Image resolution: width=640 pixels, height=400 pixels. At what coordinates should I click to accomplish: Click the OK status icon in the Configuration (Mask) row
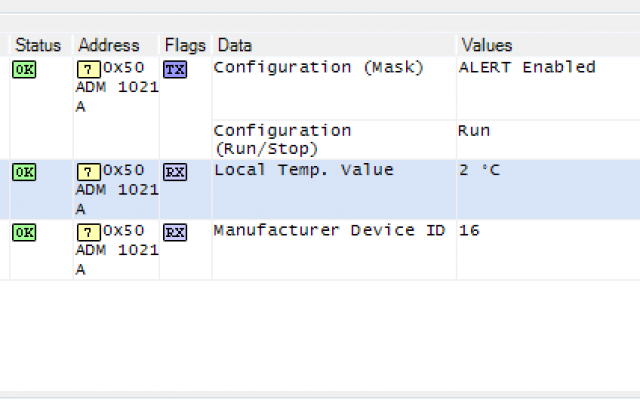[24, 70]
